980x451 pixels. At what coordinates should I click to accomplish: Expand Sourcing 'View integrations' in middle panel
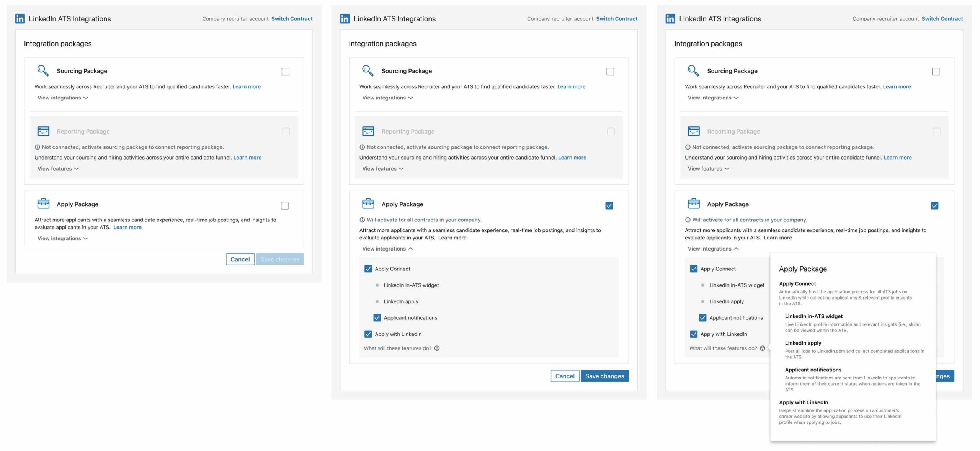pyautogui.click(x=388, y=98)
